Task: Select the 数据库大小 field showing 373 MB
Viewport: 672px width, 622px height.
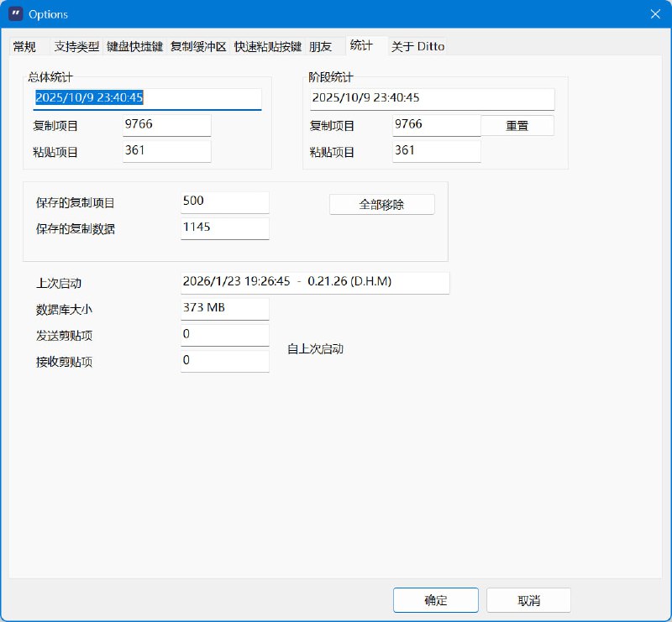Action: tap(224, 308)
